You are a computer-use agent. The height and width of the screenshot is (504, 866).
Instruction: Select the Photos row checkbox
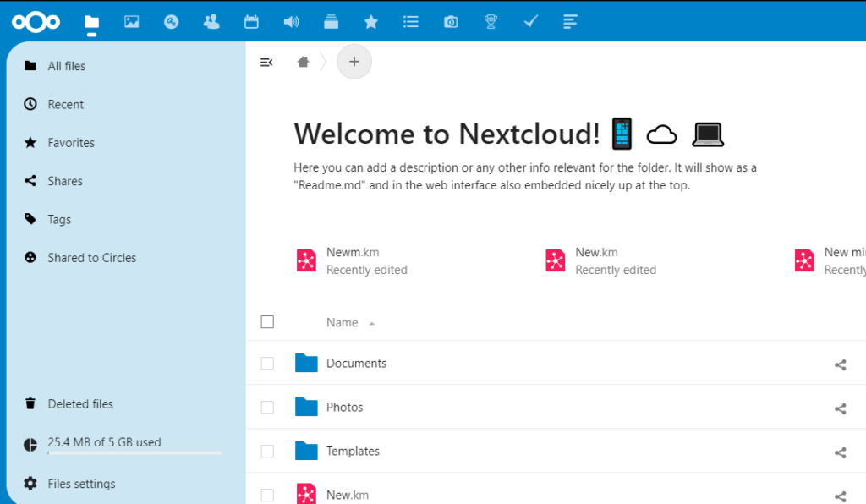(x=267, y=408)
